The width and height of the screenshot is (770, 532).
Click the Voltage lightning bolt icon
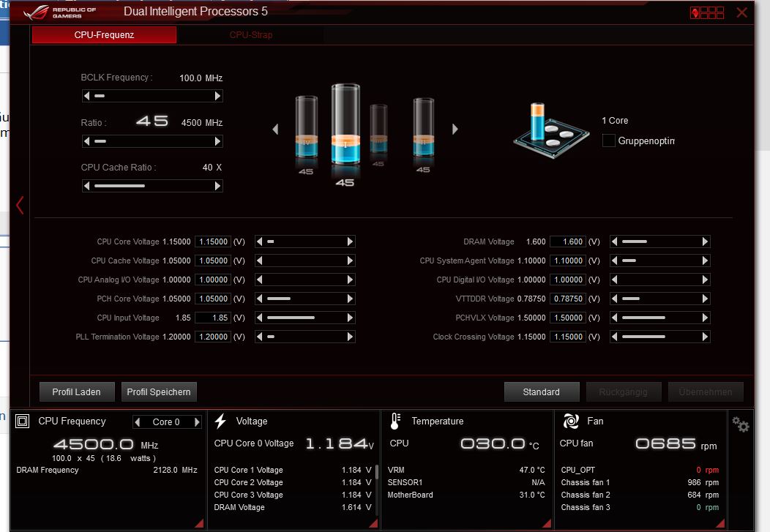click(220, 421)
